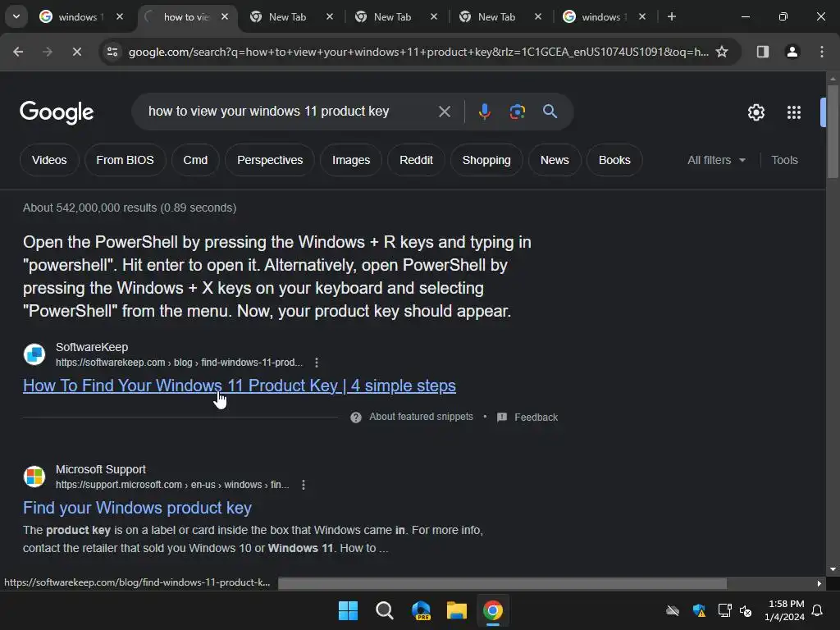
Task: Open the Windows Start menu
Action: pyautogui.click(x=348, y=610)
